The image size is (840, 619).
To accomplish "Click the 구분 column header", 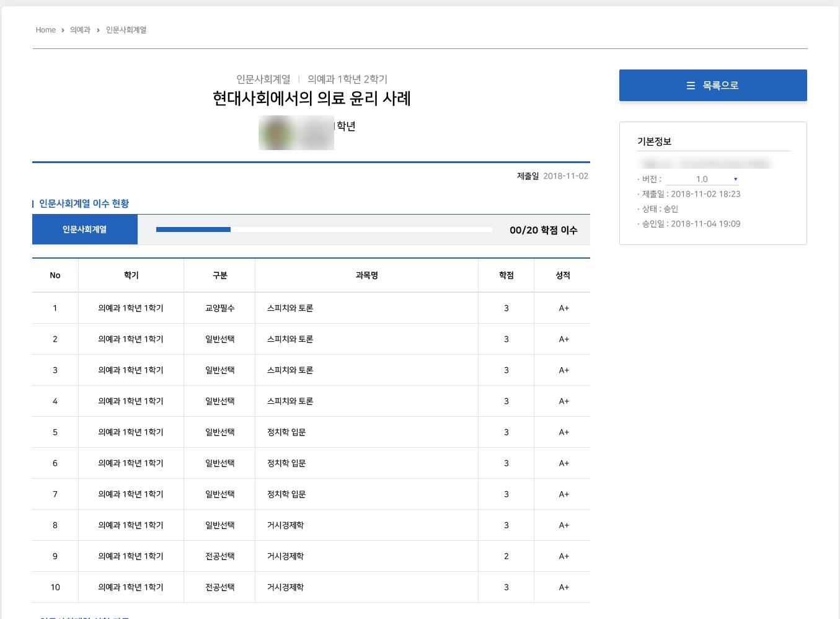I will pos(220,275).
